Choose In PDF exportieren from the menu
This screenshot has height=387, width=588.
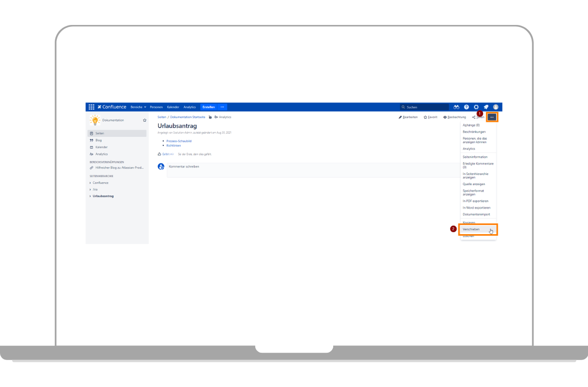click(x=475, y=201)
